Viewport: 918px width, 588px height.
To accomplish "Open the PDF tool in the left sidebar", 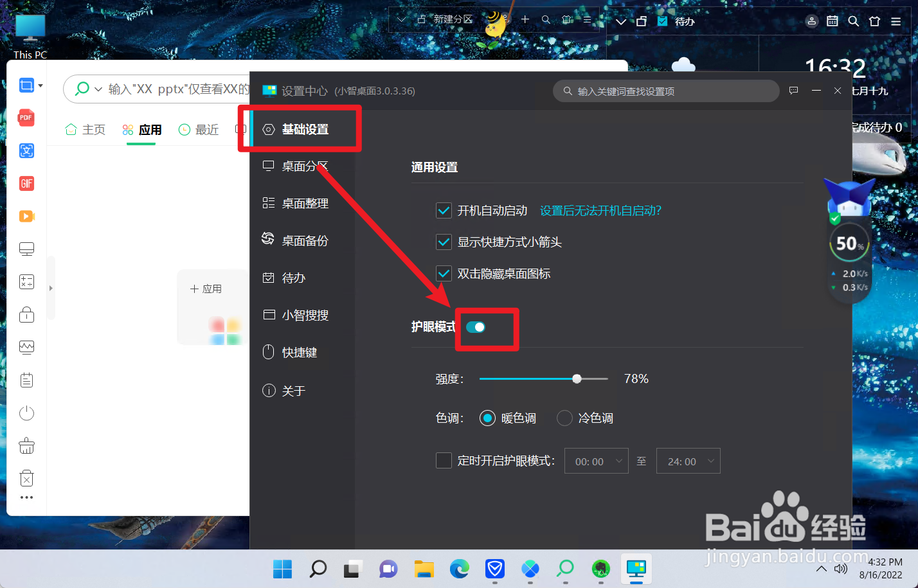I will 26,118.
